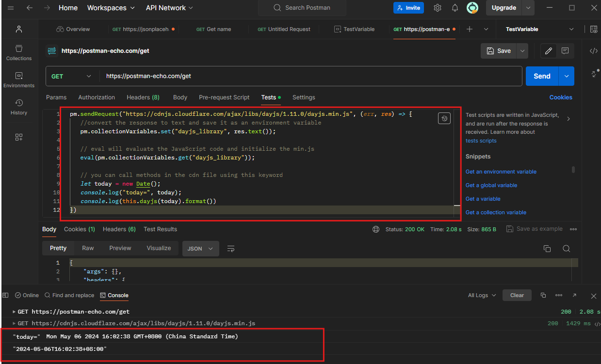Open History in the sidebar
Viewport: 601px width, 364px height.
tap(19, 107)
